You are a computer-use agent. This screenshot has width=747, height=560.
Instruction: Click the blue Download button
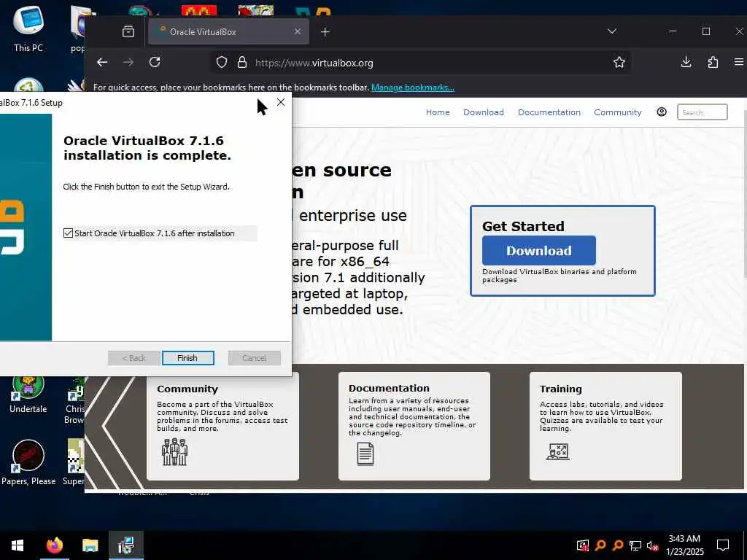click(539, 251)
